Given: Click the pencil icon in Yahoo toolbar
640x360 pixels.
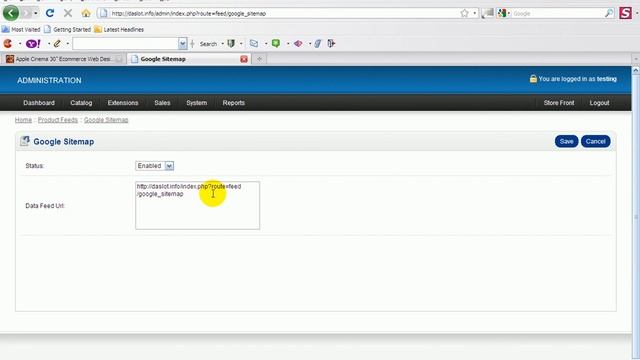Looking at the screenshot, I should 57,43.
